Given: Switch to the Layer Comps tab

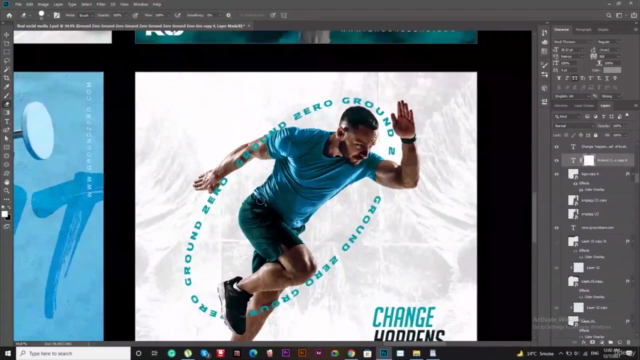Looking at the screenshot, I should 584,106.
